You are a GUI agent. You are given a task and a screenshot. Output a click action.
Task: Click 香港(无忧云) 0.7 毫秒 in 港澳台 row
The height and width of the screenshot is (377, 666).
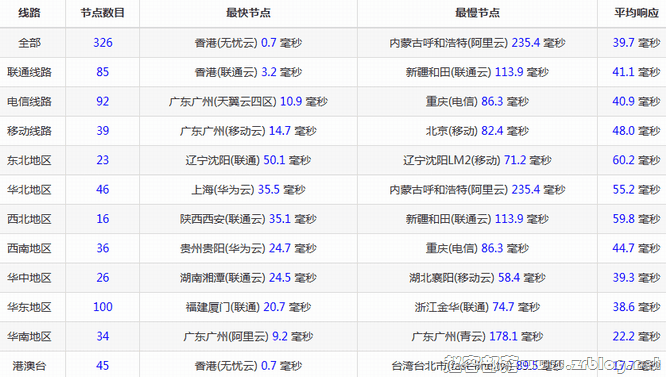tap(248, 366)
